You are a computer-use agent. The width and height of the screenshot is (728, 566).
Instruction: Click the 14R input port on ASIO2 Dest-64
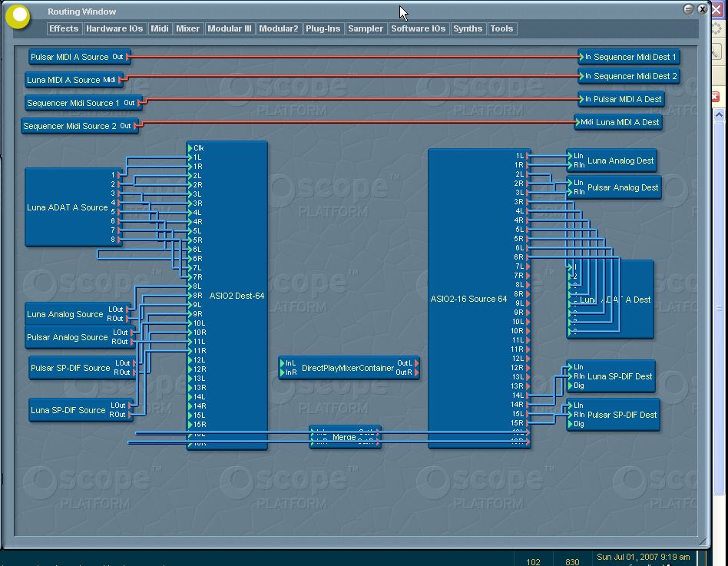pos(190,406)
